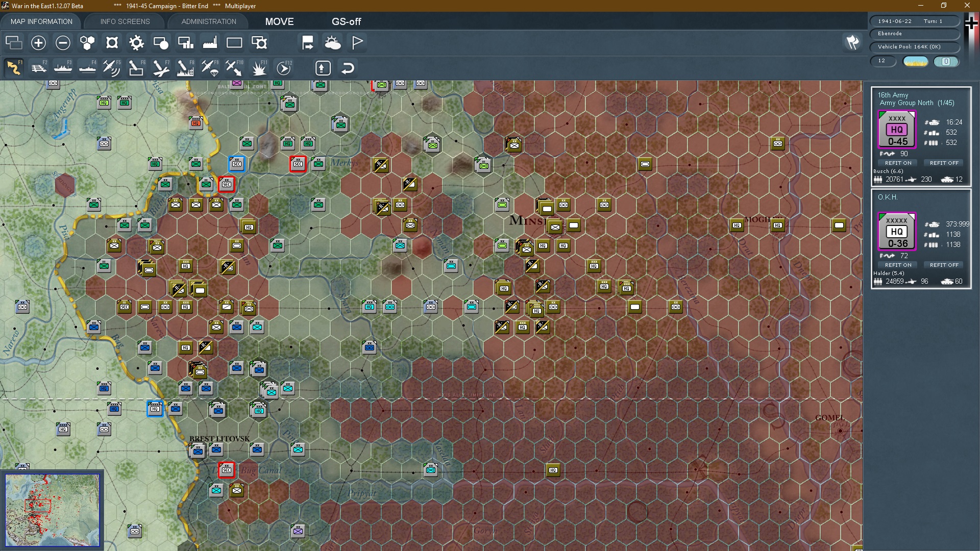This screenshot has height=551, width=980.
Task: Select the F6 bomb unit mode
Action: tap(136, 68)
